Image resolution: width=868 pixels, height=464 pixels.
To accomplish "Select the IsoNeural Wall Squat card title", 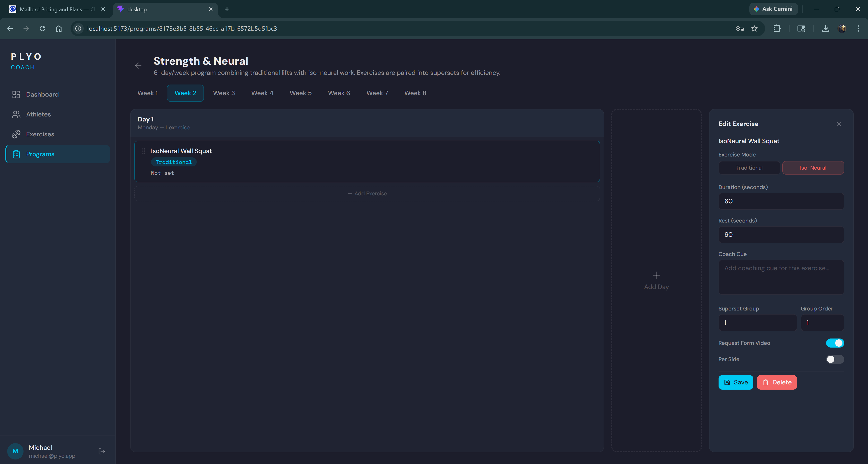I will [181, 151].
